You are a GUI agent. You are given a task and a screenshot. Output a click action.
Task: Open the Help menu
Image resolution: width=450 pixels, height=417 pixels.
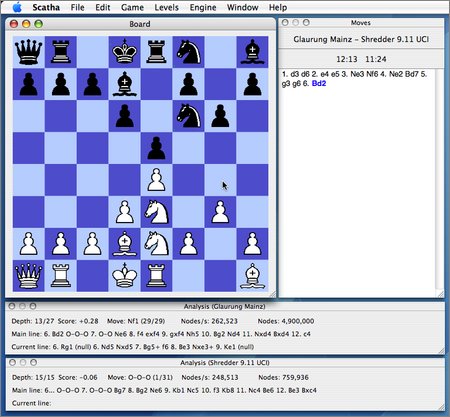pos(278,7)
